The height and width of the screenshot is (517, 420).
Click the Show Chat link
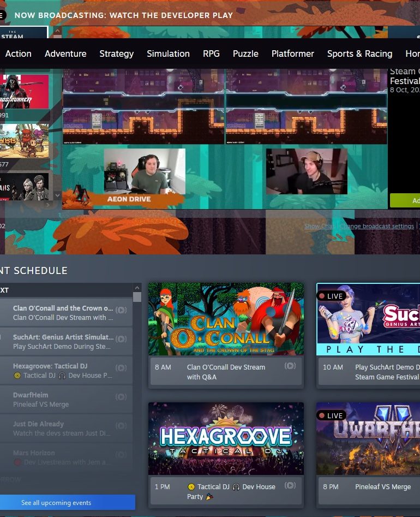pyautogui.click(x=319, y=226)
